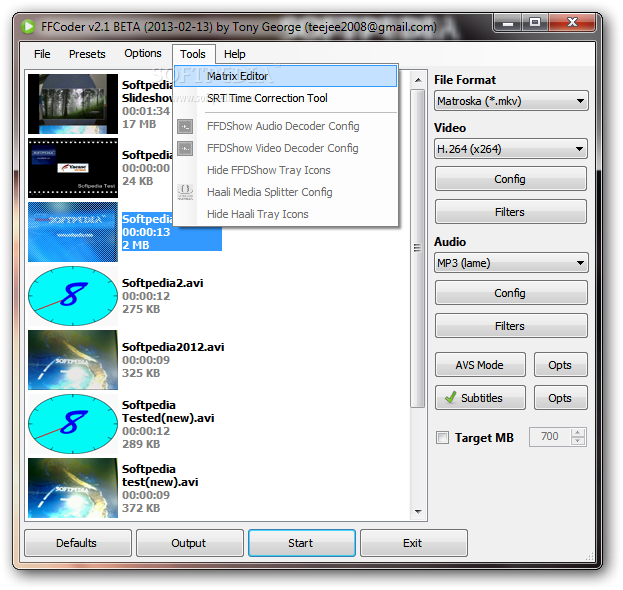Click the Video Filters button

point(511,212)
